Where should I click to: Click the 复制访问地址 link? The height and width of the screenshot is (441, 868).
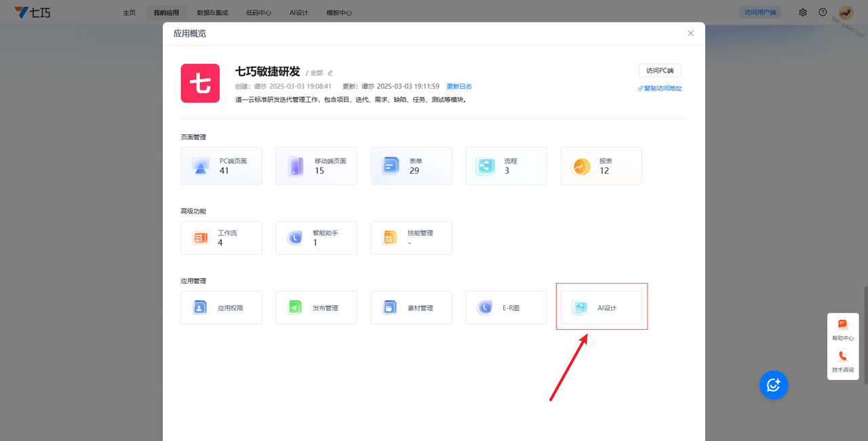point(660,88)
